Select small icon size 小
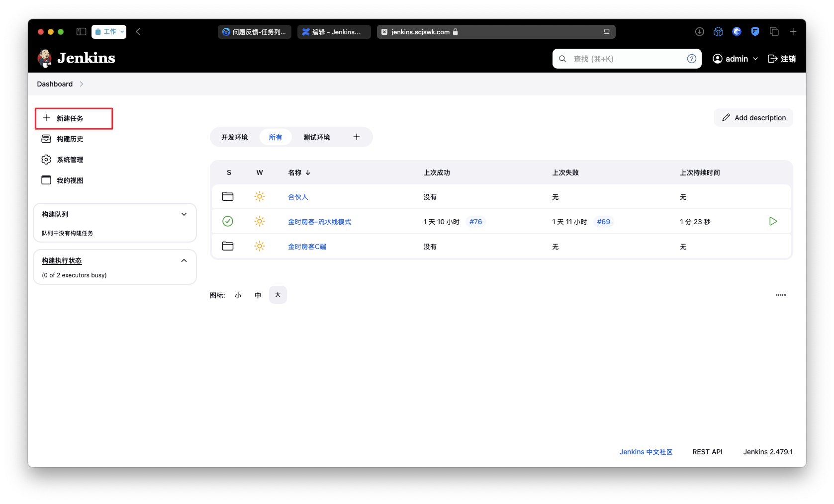This screenshot has width=834, height=504. click(x=238, y=295)
